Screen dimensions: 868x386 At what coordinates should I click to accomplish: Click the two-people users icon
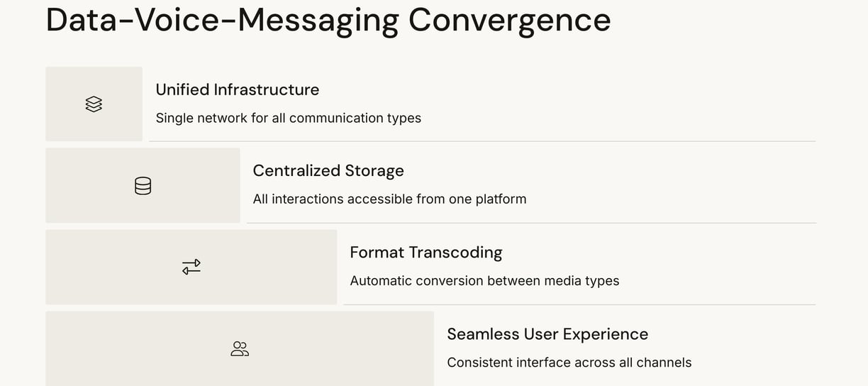coord(240,348)
